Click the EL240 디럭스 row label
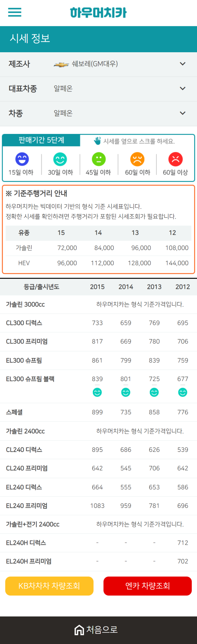This screenshot has height=644, width=197. (24, 487)
